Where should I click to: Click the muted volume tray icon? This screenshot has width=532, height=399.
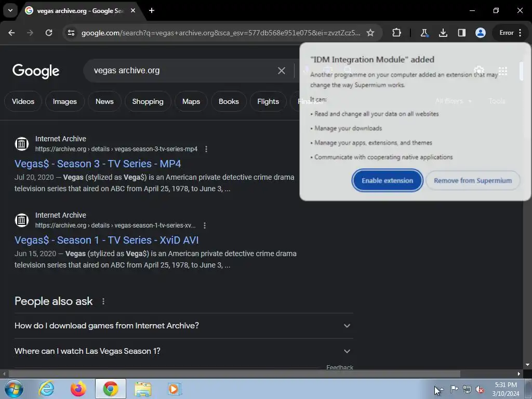480,390
